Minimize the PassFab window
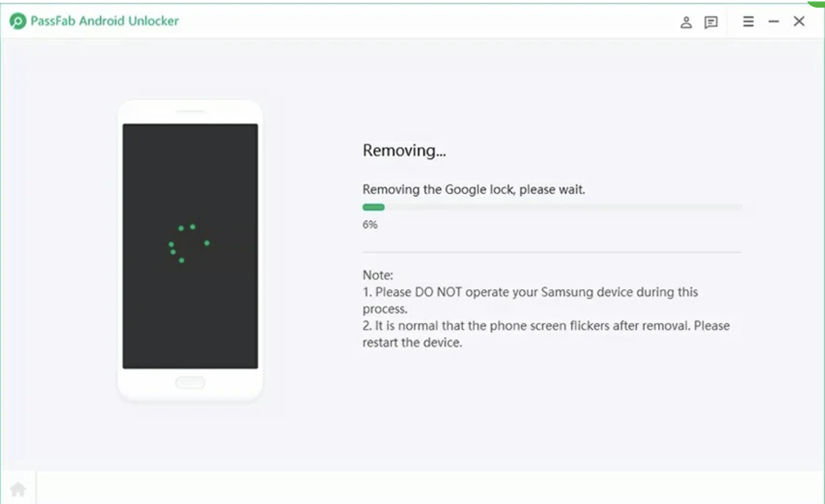The width and height of the screenshot is (825, 504). [774, 22]
